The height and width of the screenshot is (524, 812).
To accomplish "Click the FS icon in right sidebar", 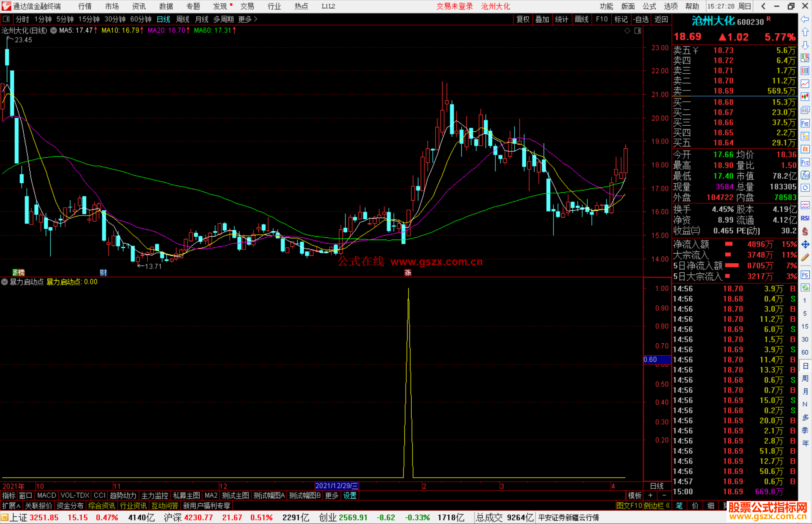I will (805, 275).
